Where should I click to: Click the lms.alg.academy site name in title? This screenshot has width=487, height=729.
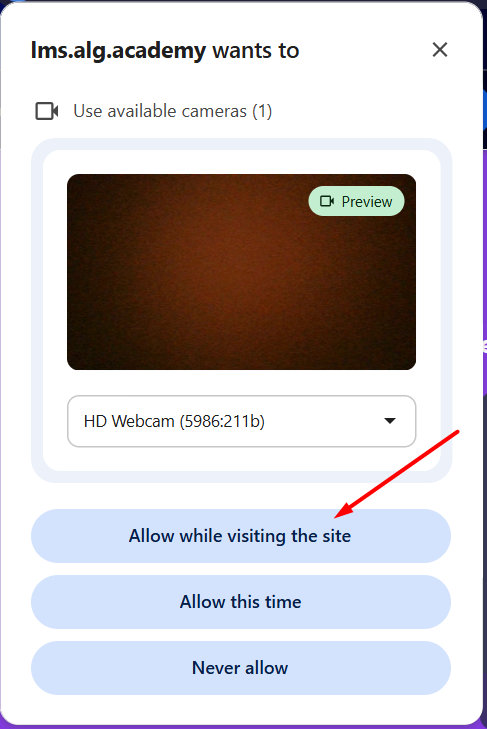pyautogui.click(x=118, y=50)
